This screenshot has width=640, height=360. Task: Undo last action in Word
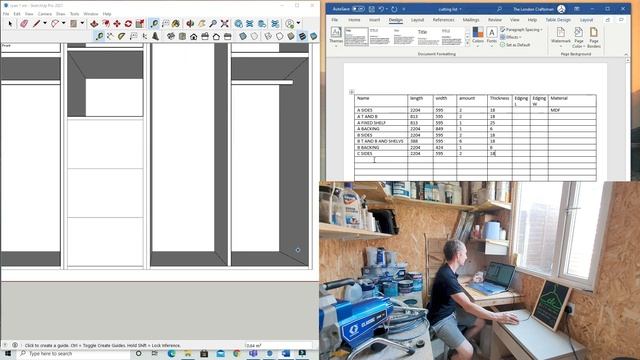(381, 9)
